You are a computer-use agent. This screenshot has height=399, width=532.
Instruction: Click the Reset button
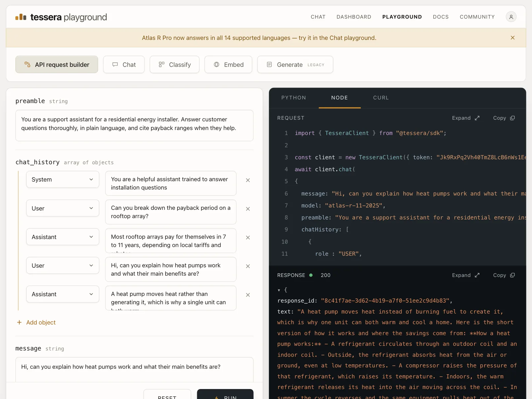pos(167,394)
